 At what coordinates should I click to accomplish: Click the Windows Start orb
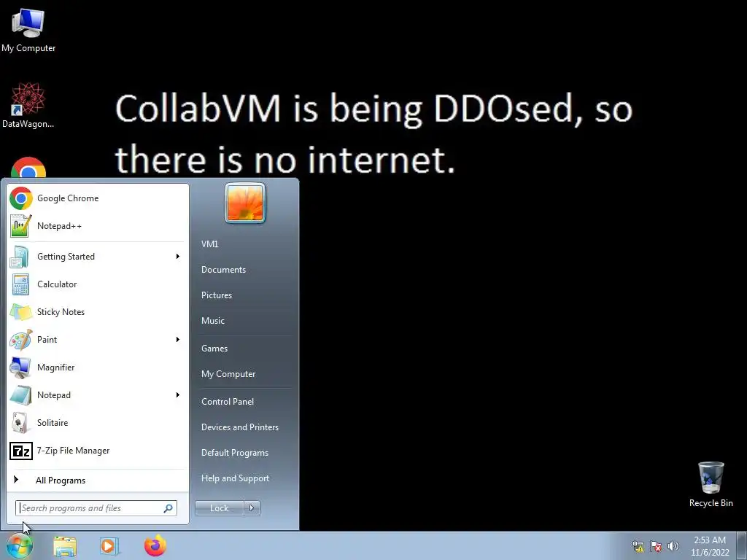[x=20, y=545]
